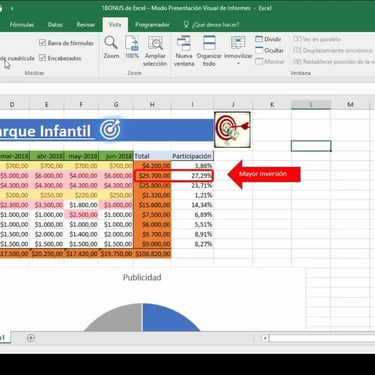
Task: Select the $20.250,00 column total cell
Action: 46,254
